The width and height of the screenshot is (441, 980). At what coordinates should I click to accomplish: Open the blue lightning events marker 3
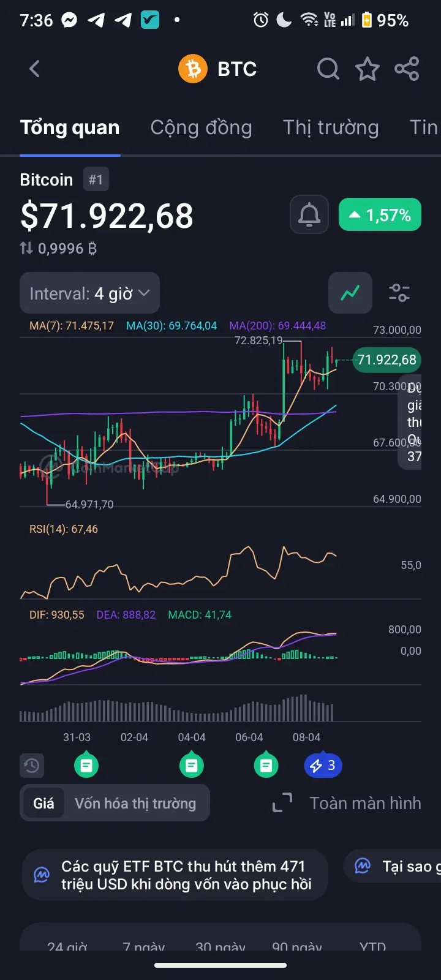[x=323, y=765]
